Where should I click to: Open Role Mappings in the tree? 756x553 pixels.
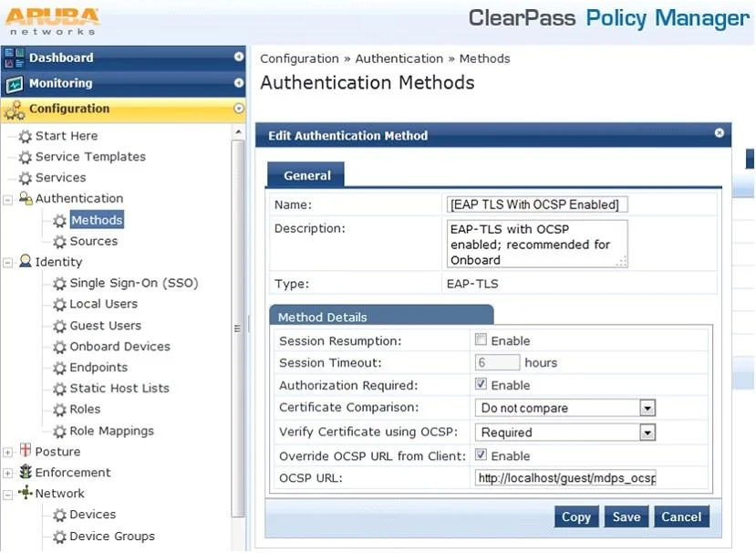click(x=112, y=431)
